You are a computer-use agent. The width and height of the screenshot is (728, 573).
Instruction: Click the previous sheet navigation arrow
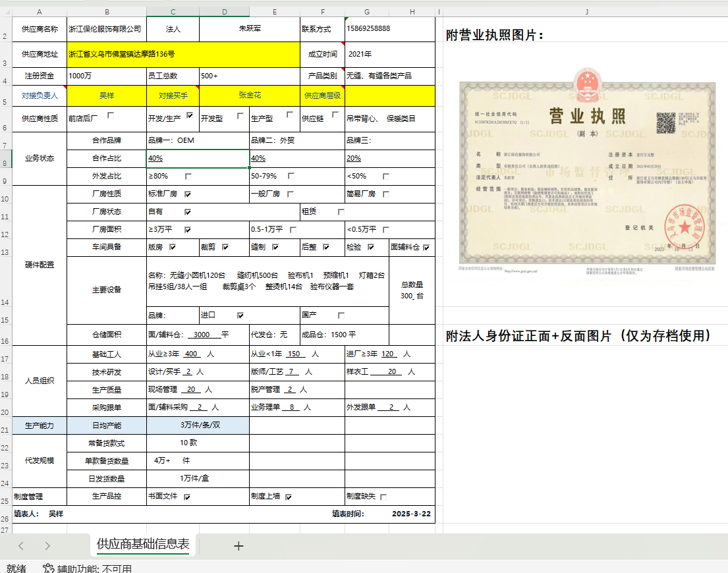[x=21, y=545]
